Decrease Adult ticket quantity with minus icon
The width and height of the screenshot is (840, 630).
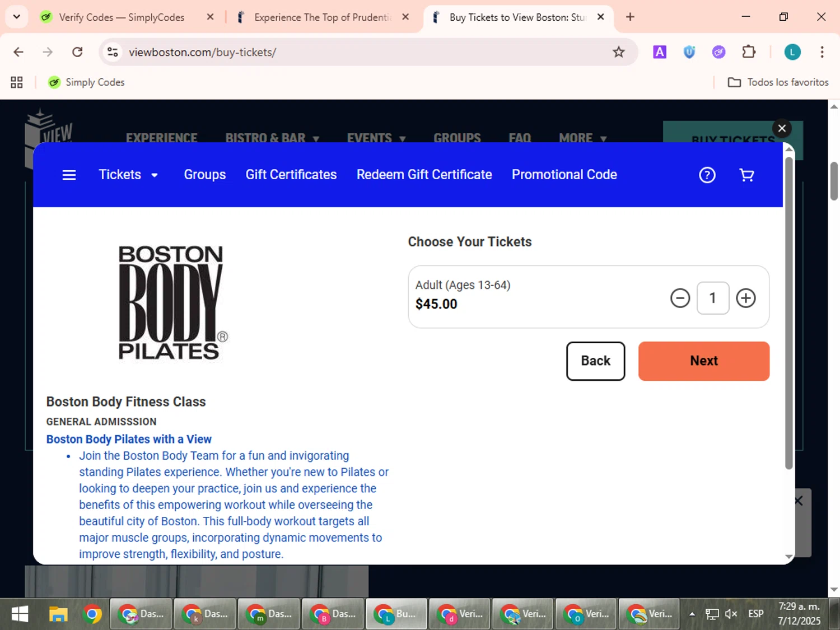[680, 298]
